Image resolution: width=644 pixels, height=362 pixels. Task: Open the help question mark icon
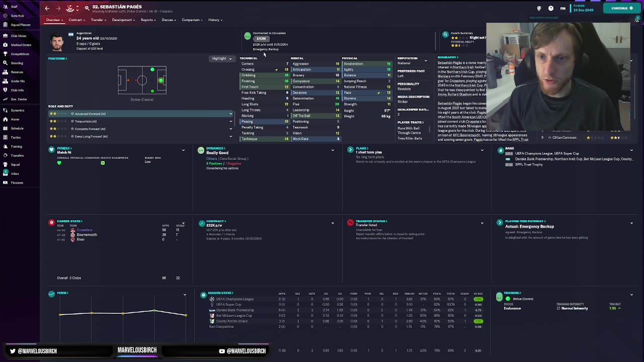pyautogui.click(x=551, y=8)
